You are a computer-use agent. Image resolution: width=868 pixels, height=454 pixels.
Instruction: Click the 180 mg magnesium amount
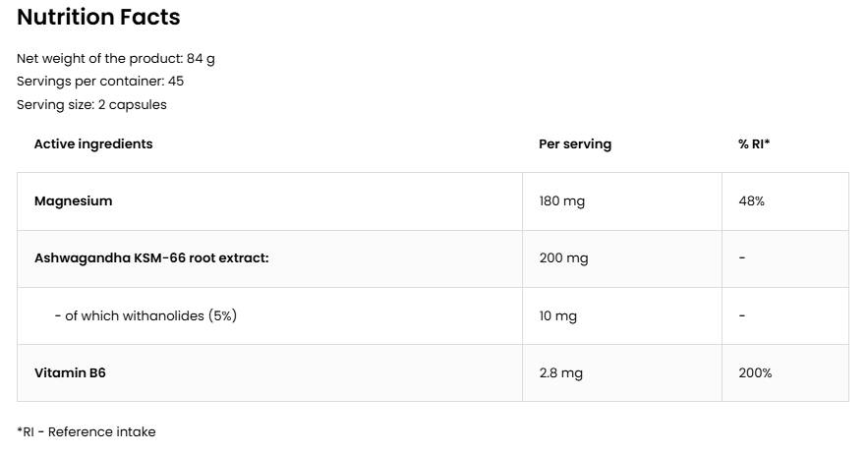point(562,200)
